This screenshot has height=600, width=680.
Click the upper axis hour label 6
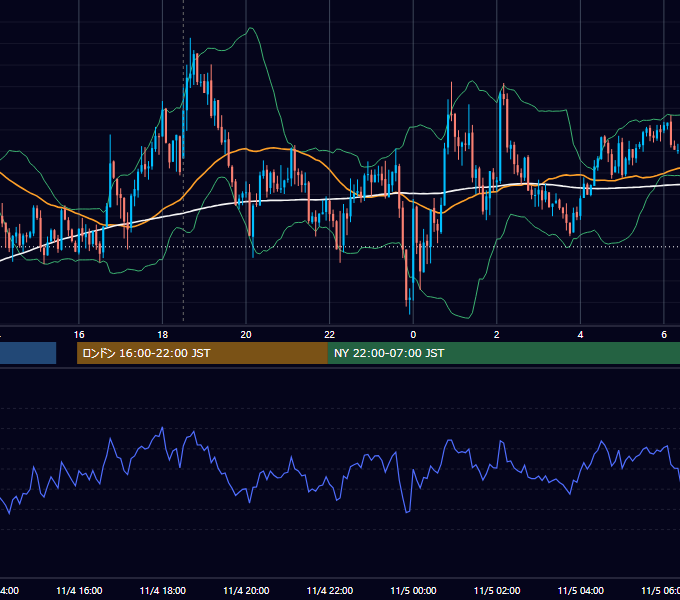[664, 335]
